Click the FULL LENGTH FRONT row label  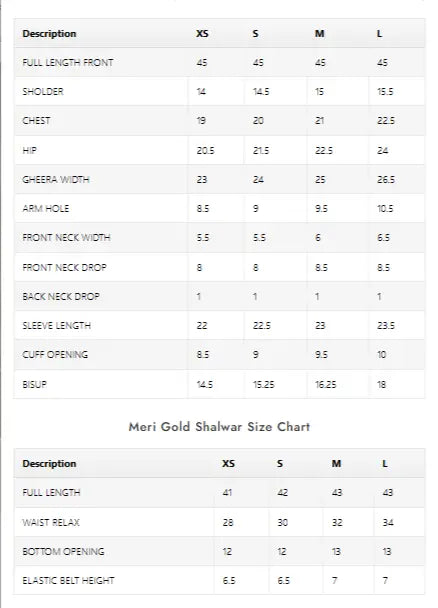[68, 62]
